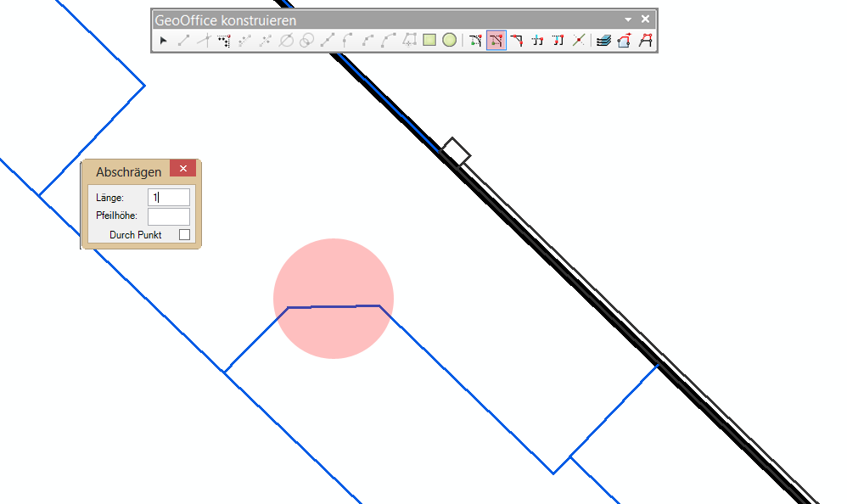Click into the Länge input field
847x504 pixels.
169,197
